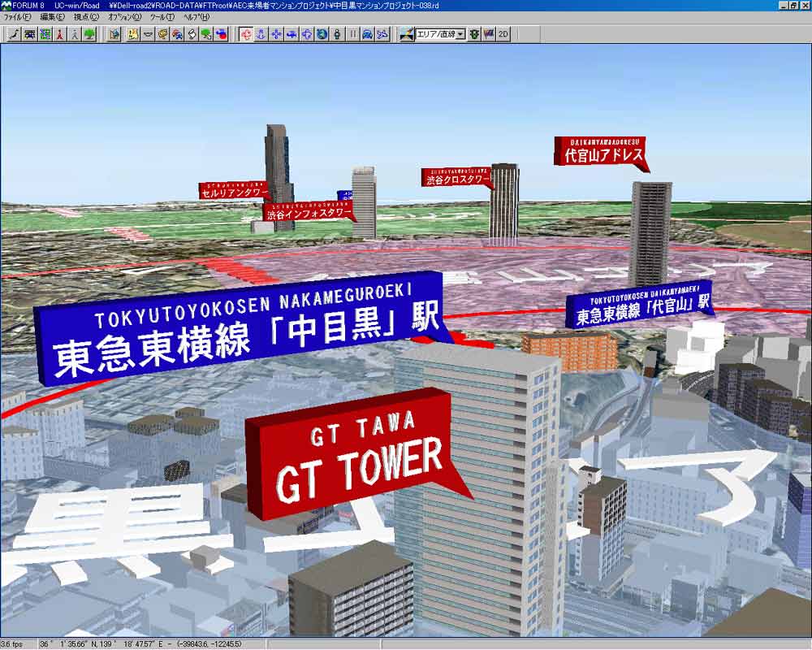
Task: Click the blue 代官山 station sign
Action: (x=641, y=304)
